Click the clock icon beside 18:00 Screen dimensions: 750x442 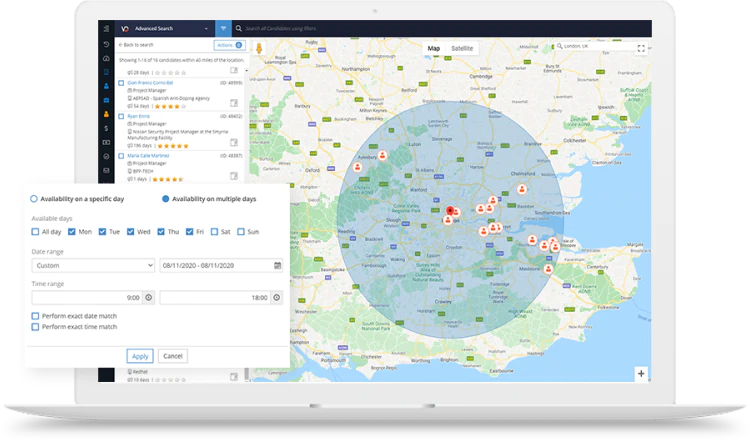point(276,298)
